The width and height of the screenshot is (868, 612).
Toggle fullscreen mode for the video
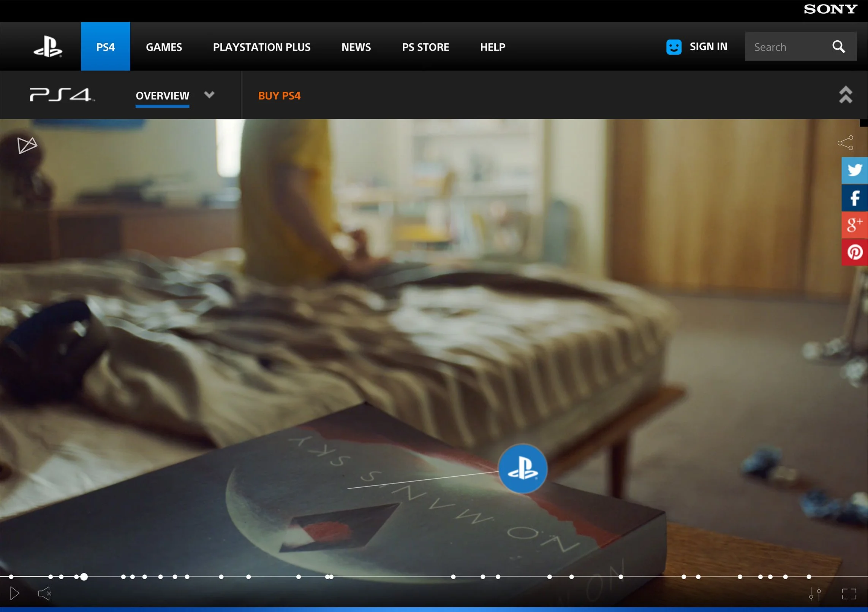(x=849, y=594)
